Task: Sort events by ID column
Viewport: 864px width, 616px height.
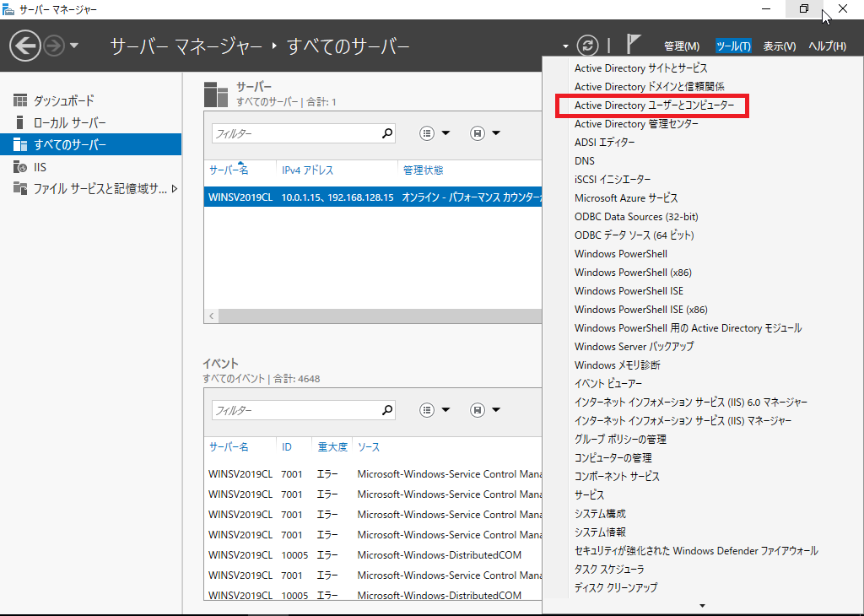Action: [x=287, y=447]
